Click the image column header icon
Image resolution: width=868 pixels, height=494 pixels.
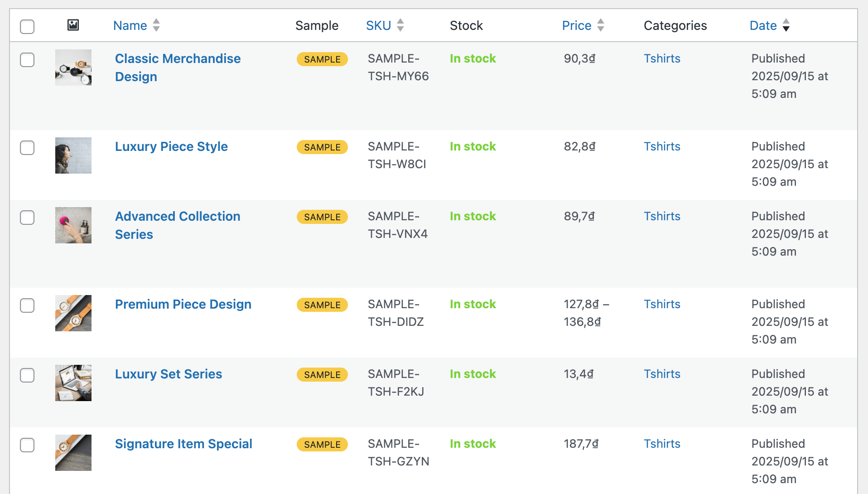[73, 25]
